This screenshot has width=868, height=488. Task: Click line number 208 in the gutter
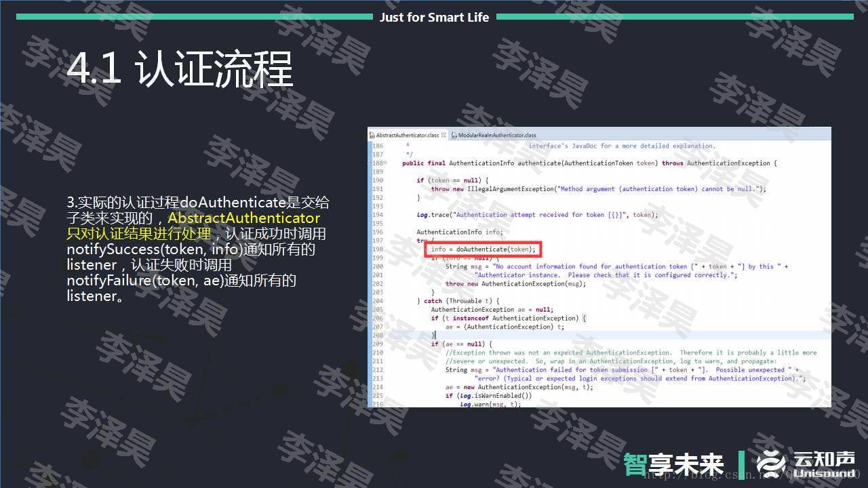tap(377, 335)
